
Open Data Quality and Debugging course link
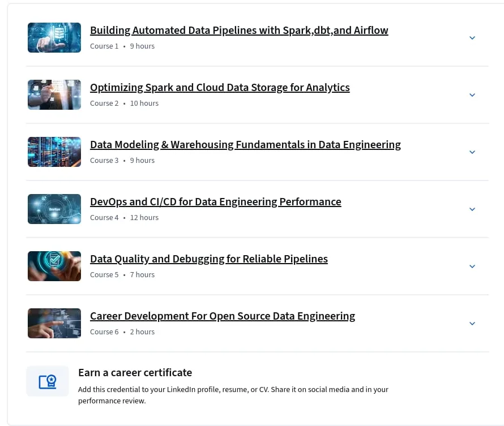[x=208, y=259]
